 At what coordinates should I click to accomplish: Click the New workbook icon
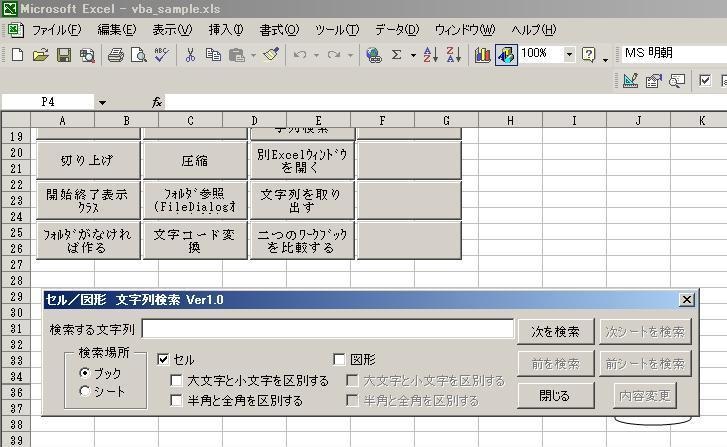[x=17, y=55]
